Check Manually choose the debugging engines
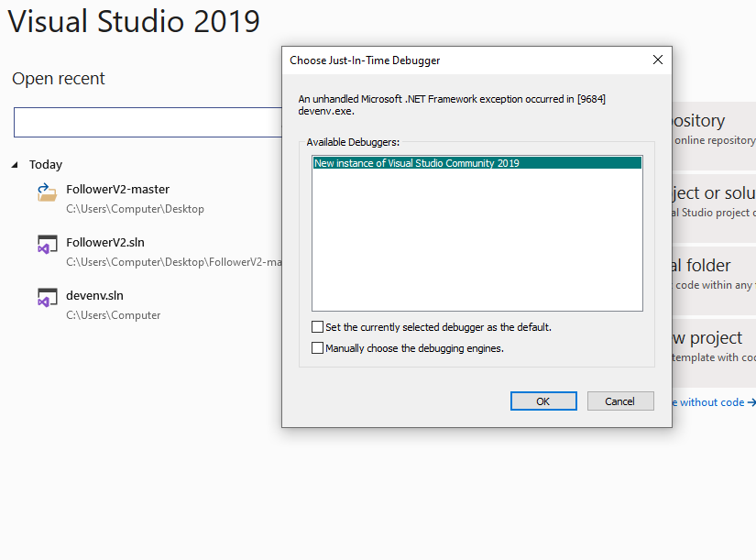 (317, 347)
